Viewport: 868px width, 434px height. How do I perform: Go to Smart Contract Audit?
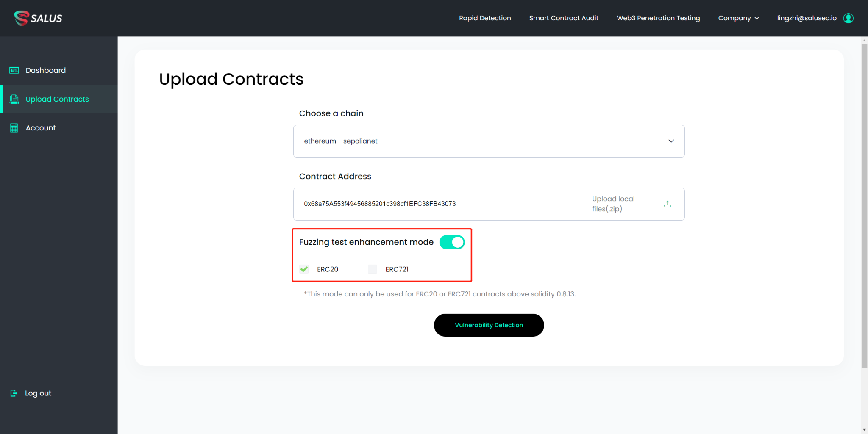coord(564,18)
